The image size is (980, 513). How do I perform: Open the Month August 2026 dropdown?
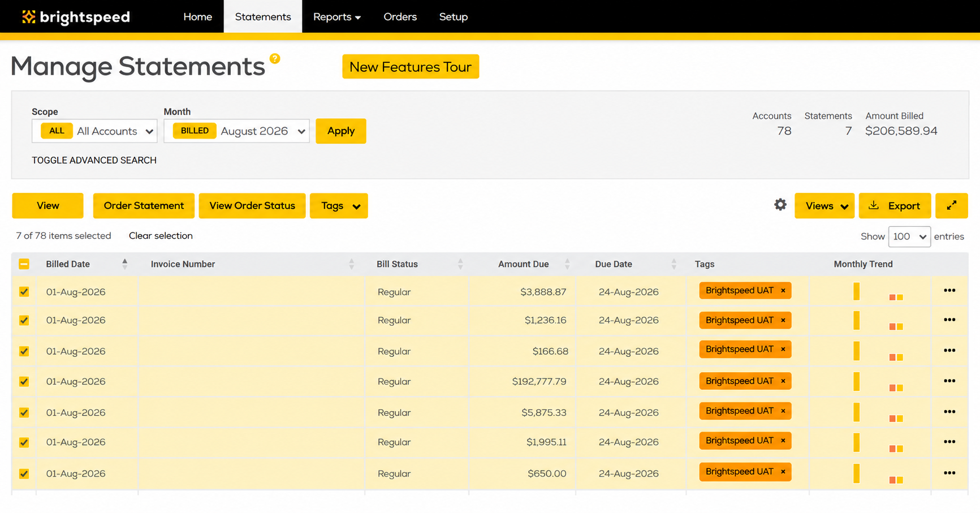pos(236,131)
